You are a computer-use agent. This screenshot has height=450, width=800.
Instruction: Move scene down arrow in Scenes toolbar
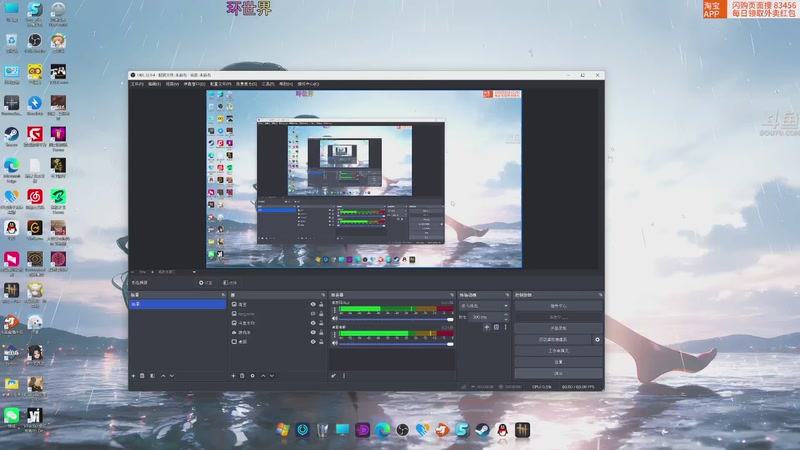[172, 376]
